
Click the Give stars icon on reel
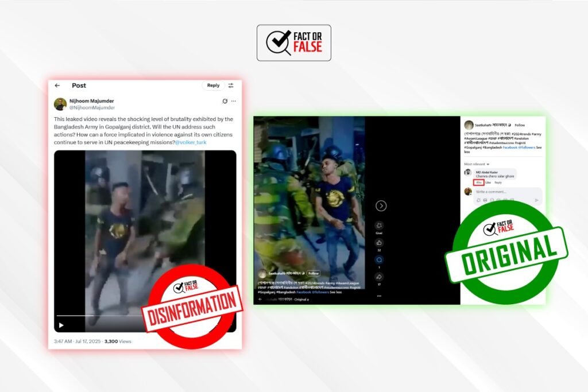point(379,226)
